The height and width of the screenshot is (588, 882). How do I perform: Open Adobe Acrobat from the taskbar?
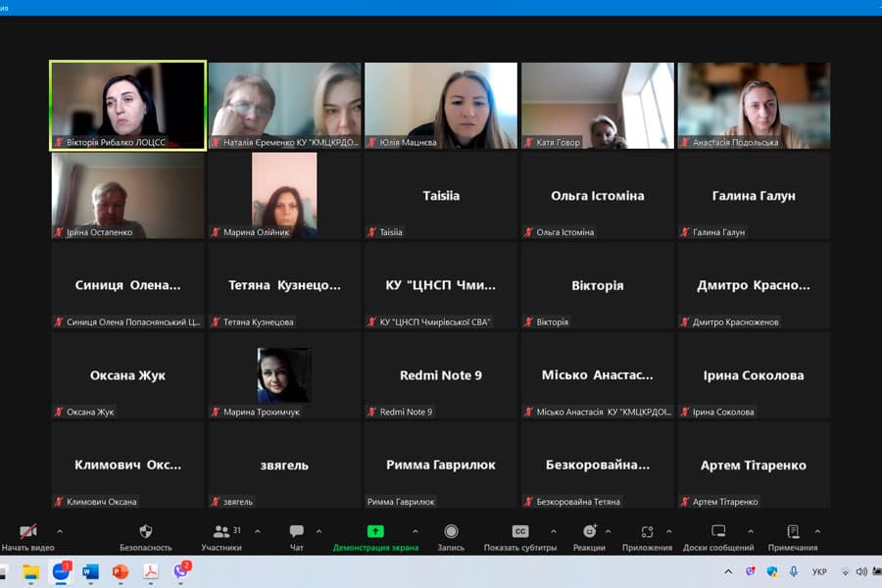150,572
